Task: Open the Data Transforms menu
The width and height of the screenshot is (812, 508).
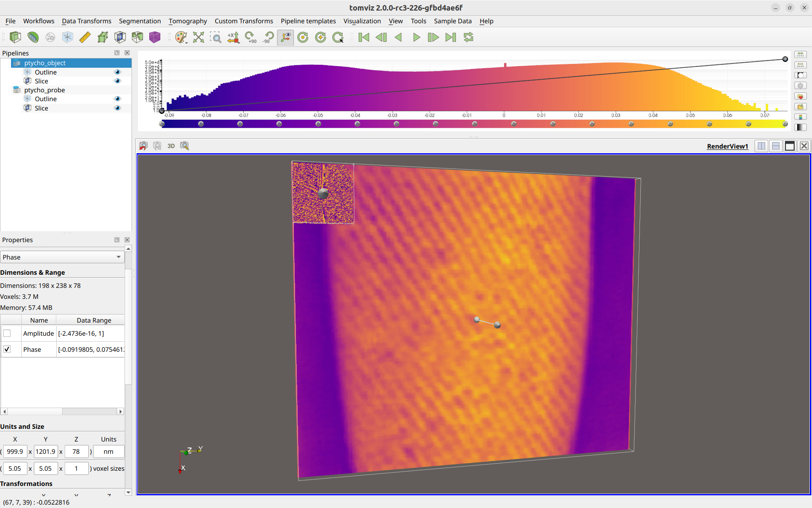Action: (x=87, y=21)
